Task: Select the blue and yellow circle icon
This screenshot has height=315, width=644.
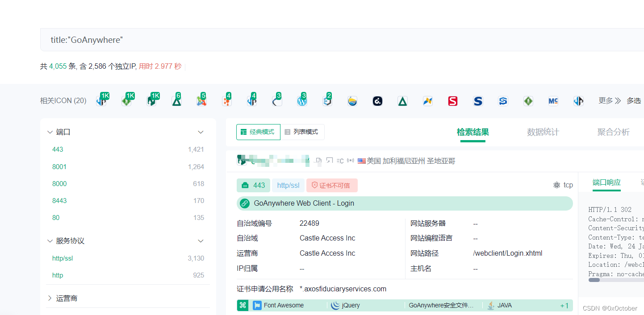Action: 352,101
